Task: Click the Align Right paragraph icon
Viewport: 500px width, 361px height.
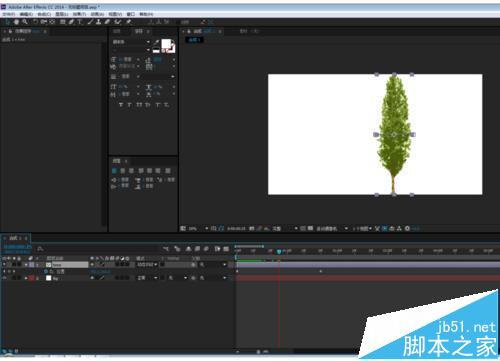Action: click(131, 171)
